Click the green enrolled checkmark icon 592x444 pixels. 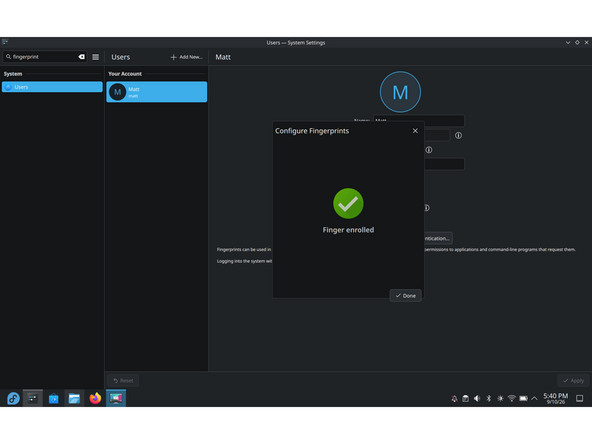[x=348, y=204]
